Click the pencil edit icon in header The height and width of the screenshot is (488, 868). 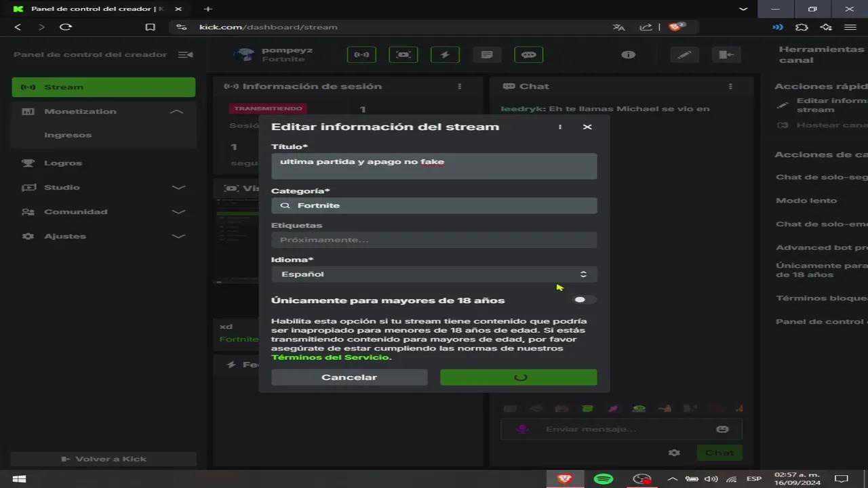pyautogui.click(x=684, y=55)
